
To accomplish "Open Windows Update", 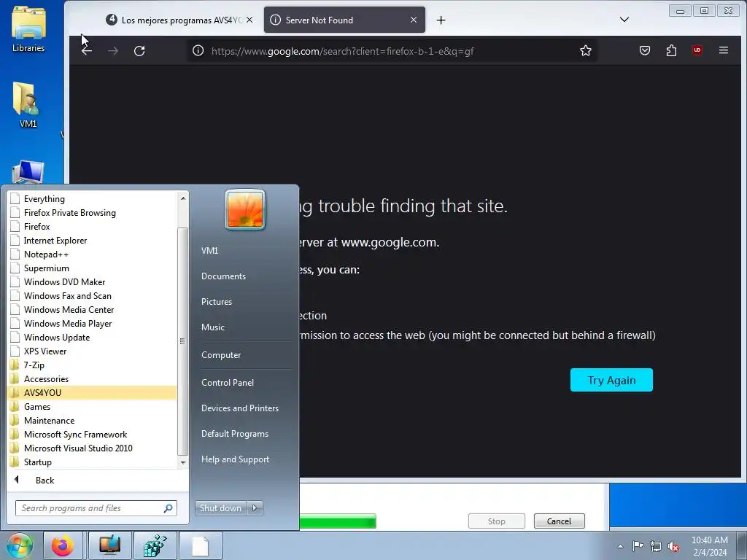I will coord(93,337).
